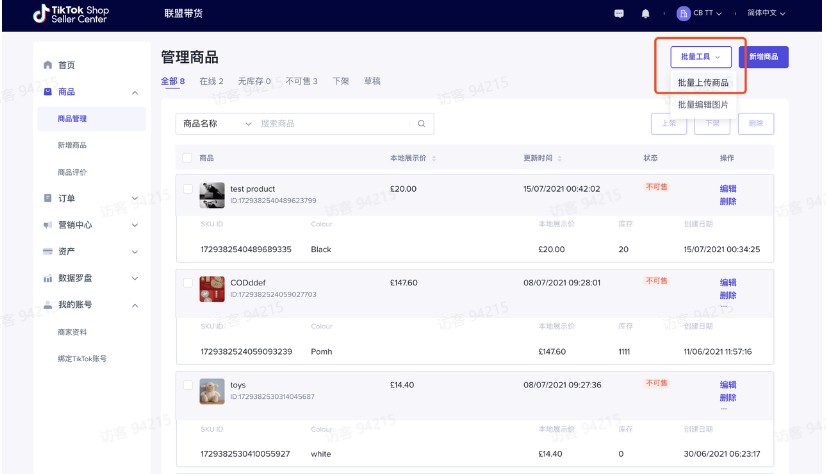Switch to the 不可售 3 tab
The image size is (826, 474).
point(301,81)
